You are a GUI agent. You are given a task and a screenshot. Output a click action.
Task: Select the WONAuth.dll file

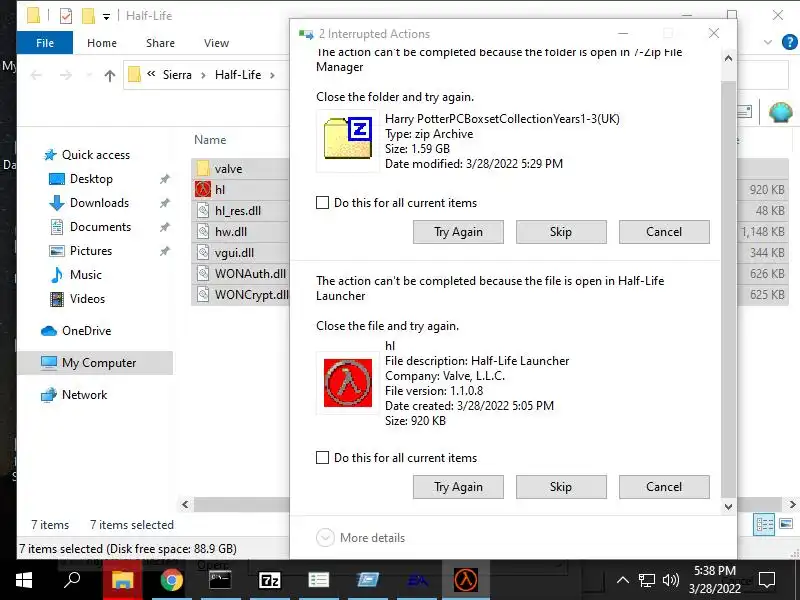[x=241, y=273]
